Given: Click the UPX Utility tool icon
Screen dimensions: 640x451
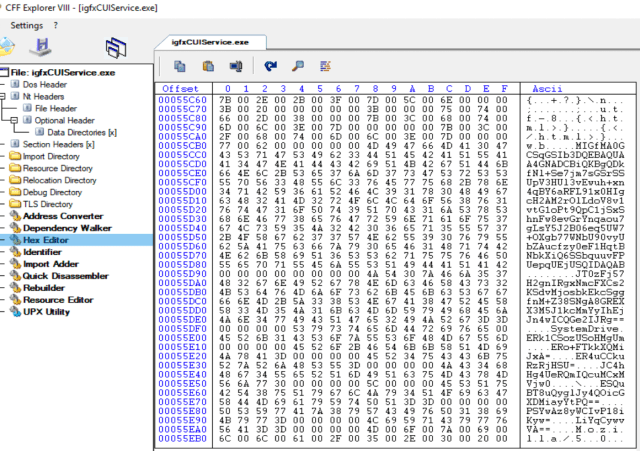Looking at the screenshot, I should tap(15, 312).
